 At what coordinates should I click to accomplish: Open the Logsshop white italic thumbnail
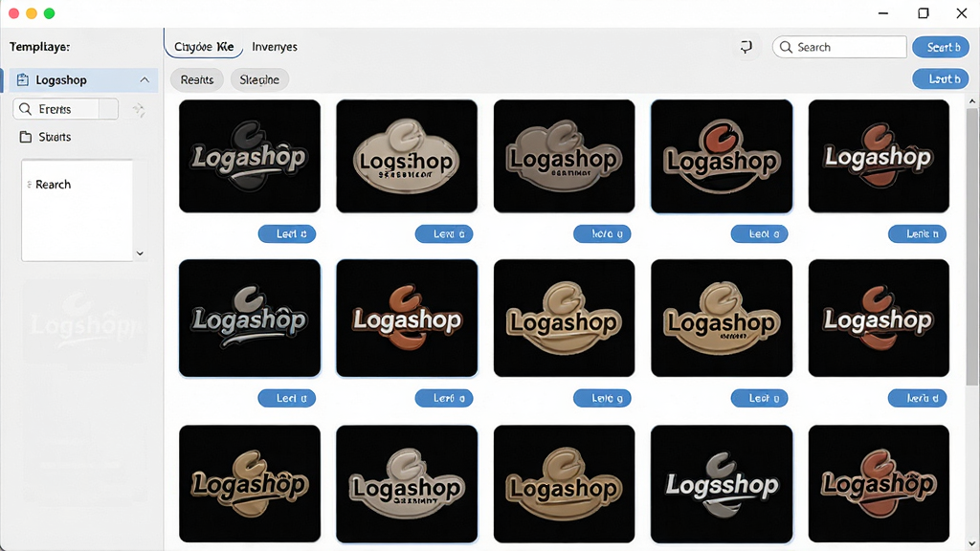click(x=722, y=483)
